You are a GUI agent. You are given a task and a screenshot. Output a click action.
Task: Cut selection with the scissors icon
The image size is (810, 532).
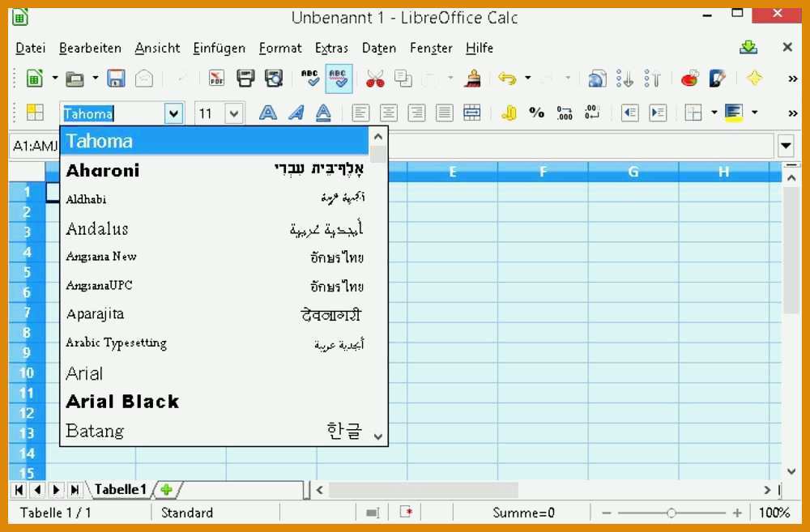point(375,79)
